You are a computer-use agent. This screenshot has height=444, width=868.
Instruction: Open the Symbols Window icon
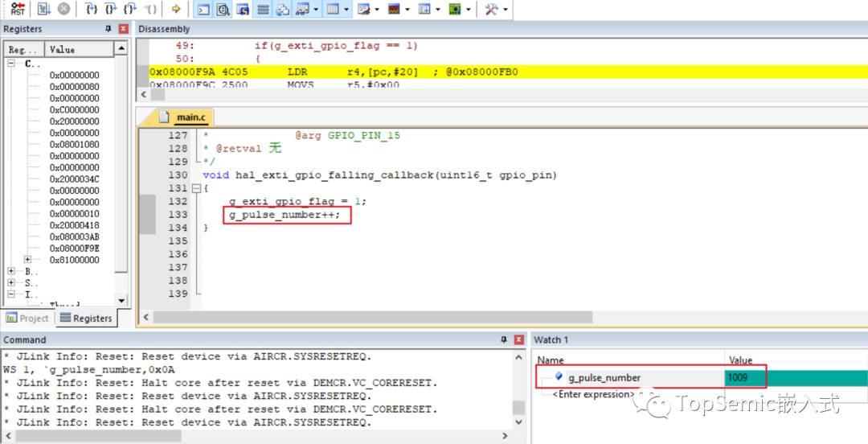point(243,9)
